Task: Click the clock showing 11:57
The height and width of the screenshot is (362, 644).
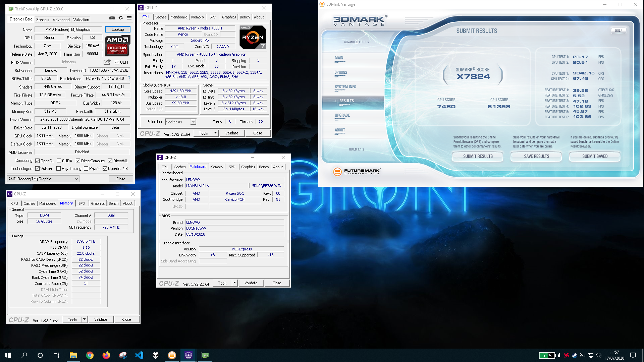Action: [x=614, y=352]
